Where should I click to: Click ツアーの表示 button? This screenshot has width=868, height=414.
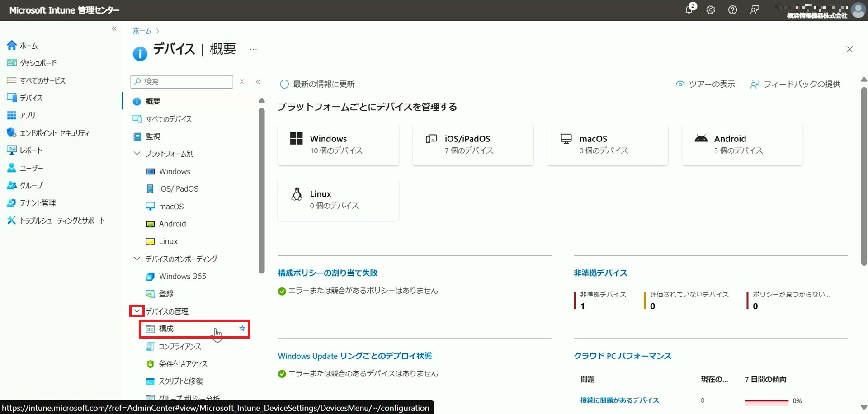[x=705, y=84]
